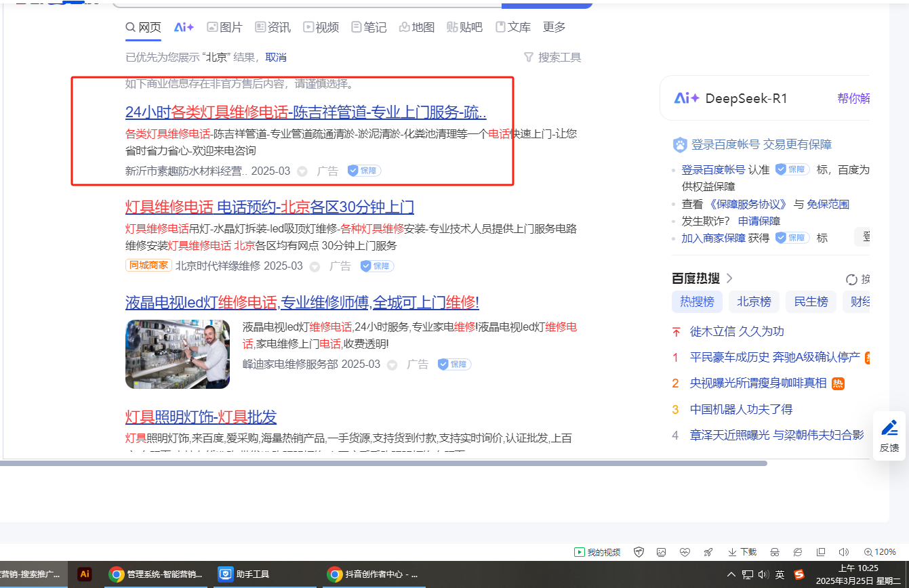
Task: Open Adobe Illustrator from the taskbar
Action: (x=85, y=574)
